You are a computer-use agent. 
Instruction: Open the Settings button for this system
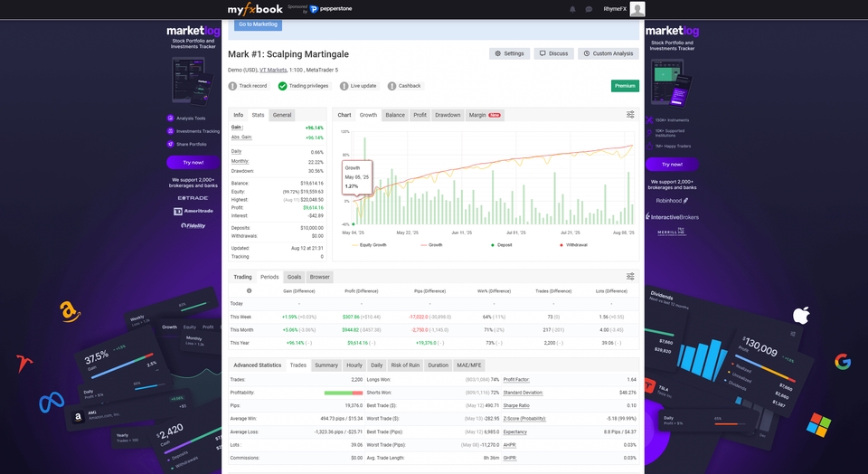pyautogui.click(x=509, y=53)
